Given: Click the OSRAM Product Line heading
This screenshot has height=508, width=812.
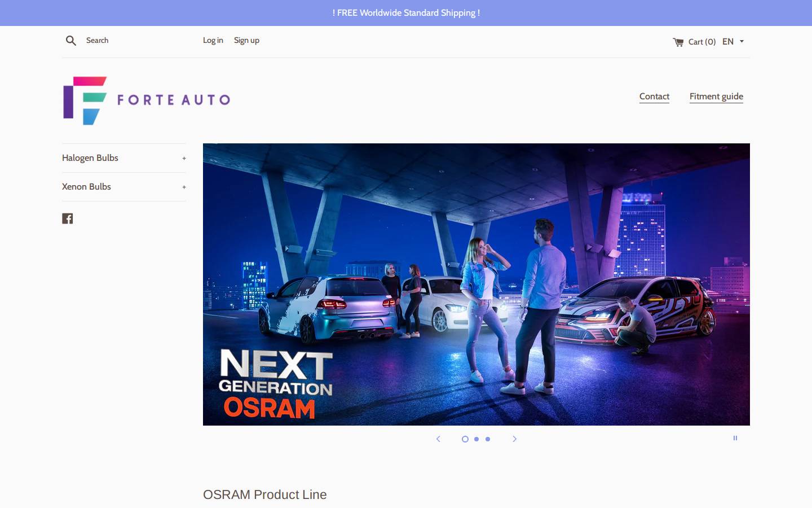Looking at the screenshot, I should pyautogui.click(x=265, y=494).
